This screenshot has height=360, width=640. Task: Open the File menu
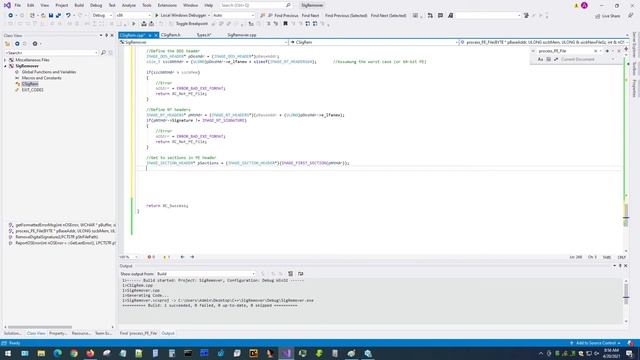tap(18, 5)
